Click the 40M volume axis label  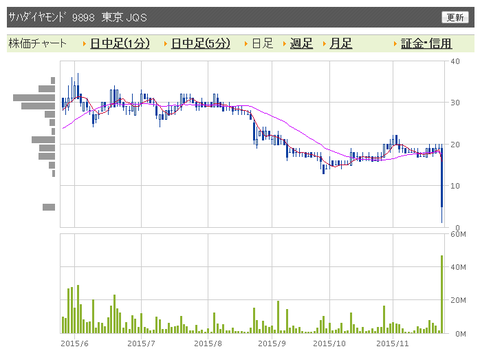click(x=458, y=267)
